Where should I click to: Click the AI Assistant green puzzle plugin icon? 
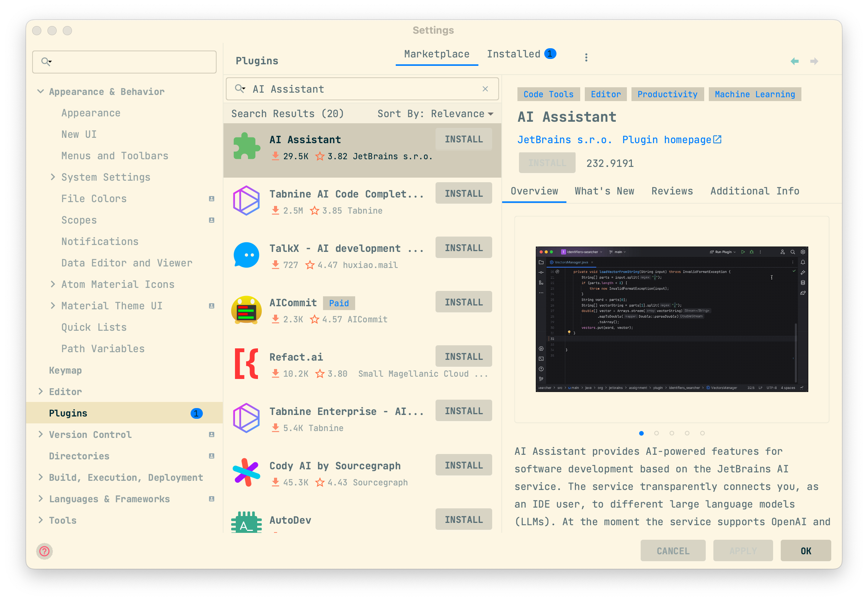coord(246,147)
